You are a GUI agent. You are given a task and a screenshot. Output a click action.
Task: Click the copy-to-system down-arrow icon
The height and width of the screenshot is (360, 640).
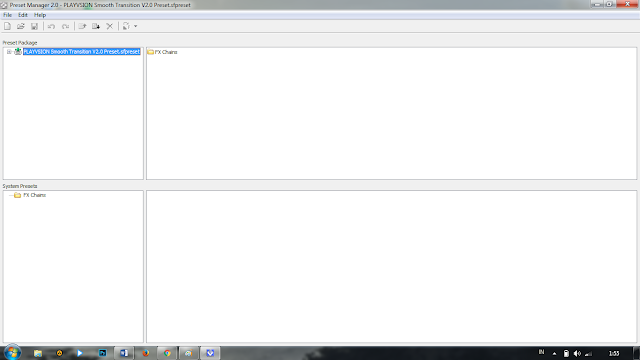pyautogui.click(x=96, y=26)
